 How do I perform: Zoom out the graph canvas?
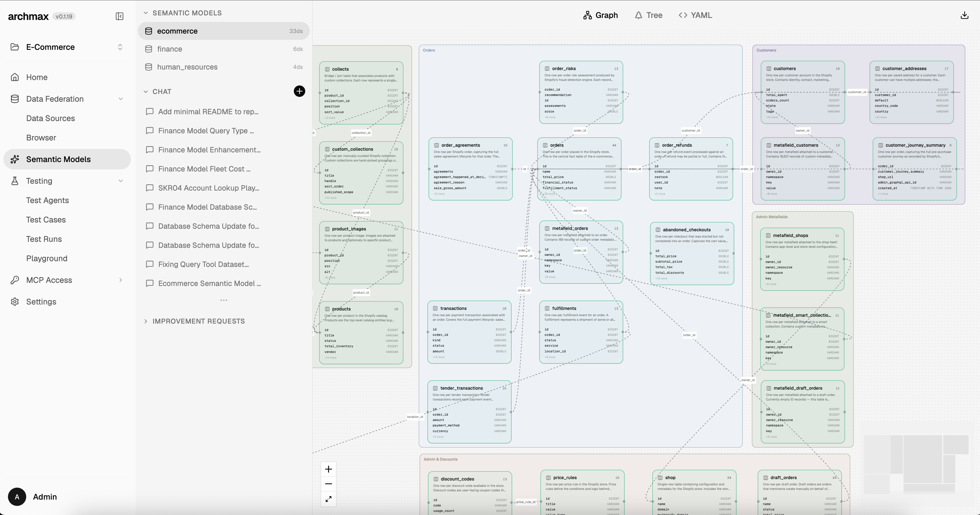[329, 484]
